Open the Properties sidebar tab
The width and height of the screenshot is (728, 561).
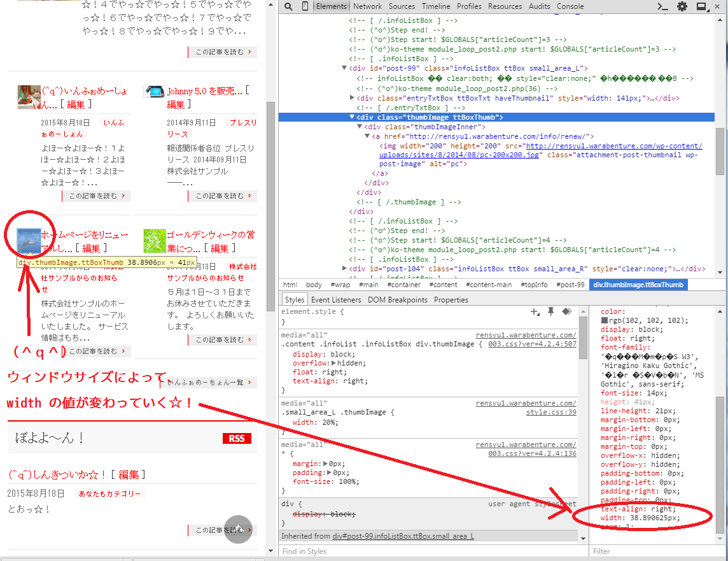(x=451, y=300)
